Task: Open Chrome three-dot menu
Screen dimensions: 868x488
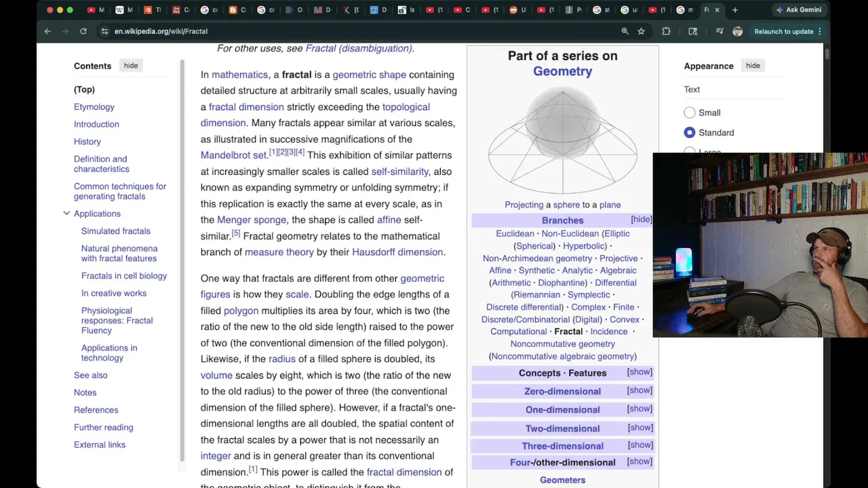Action: 820,31
